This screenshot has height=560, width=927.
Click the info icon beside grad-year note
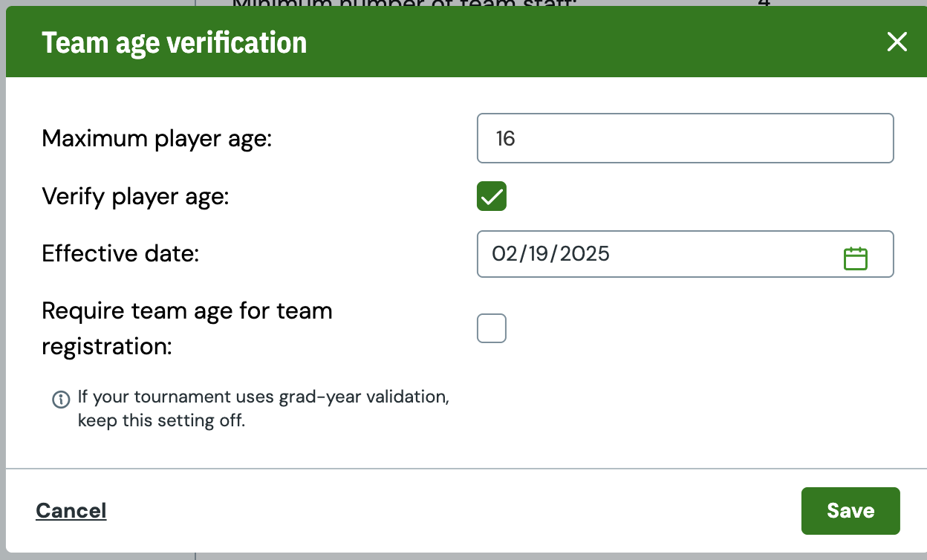61,400
